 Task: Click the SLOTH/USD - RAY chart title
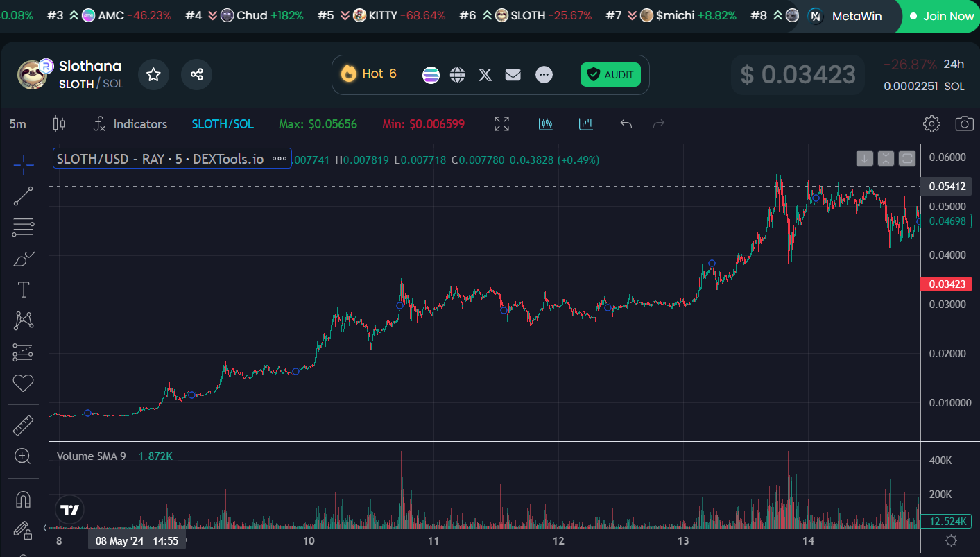tap(160, 159)
